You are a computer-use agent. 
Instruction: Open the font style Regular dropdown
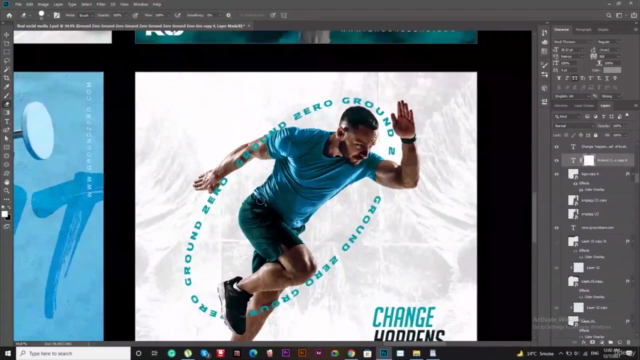point(609,42)
